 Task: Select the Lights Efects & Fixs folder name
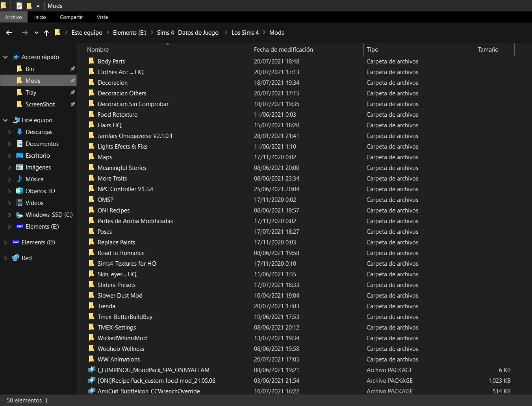(122, 146)
